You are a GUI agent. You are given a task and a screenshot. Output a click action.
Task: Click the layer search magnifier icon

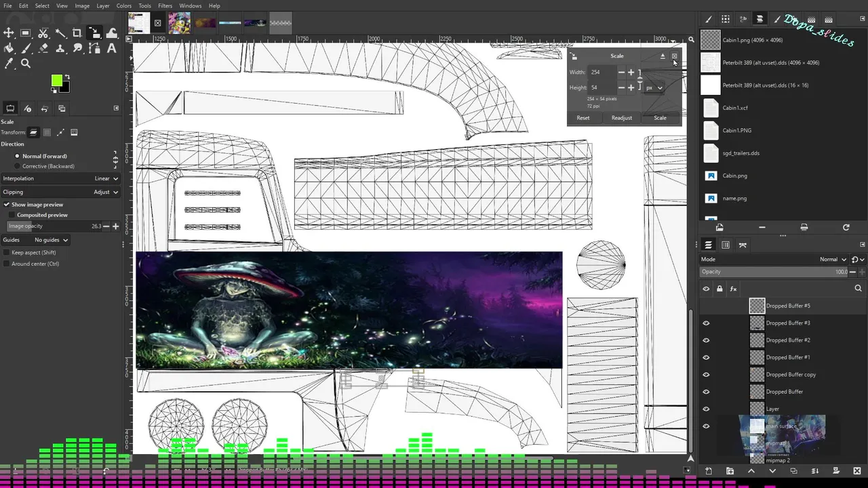[858, 289]
